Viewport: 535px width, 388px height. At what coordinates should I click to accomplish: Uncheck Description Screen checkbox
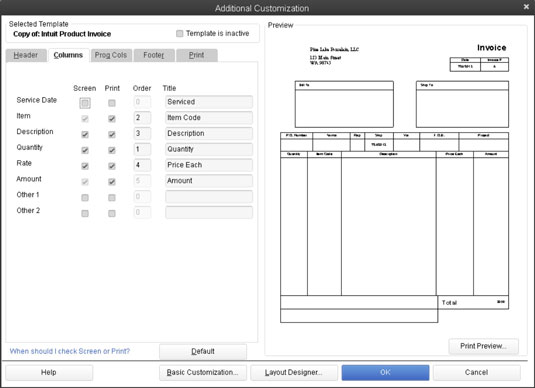85,134
